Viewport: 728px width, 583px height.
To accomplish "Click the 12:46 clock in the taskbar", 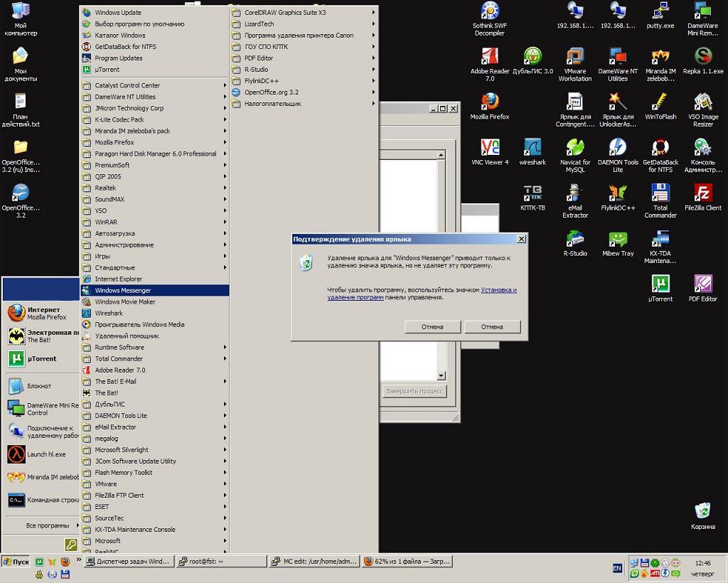I will pyautogui.click(x=702, y=563).
